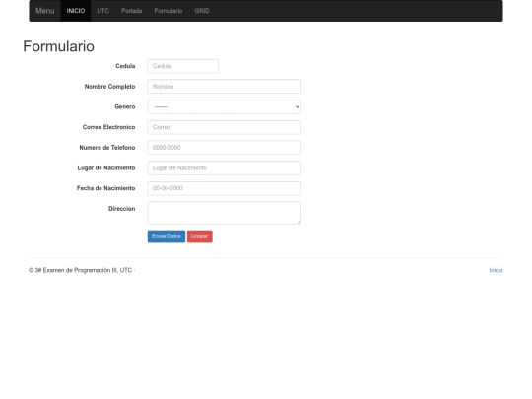This screenshot has height=399, width=532.
Task: Open the GRID nav item
Action: pos(202,11)
